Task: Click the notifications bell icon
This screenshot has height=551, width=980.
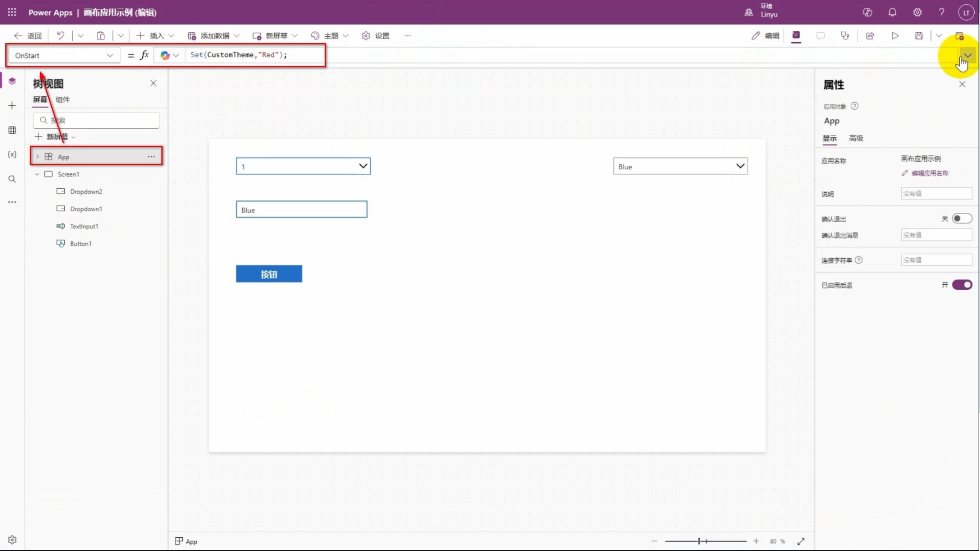Action: coord(892,12)
